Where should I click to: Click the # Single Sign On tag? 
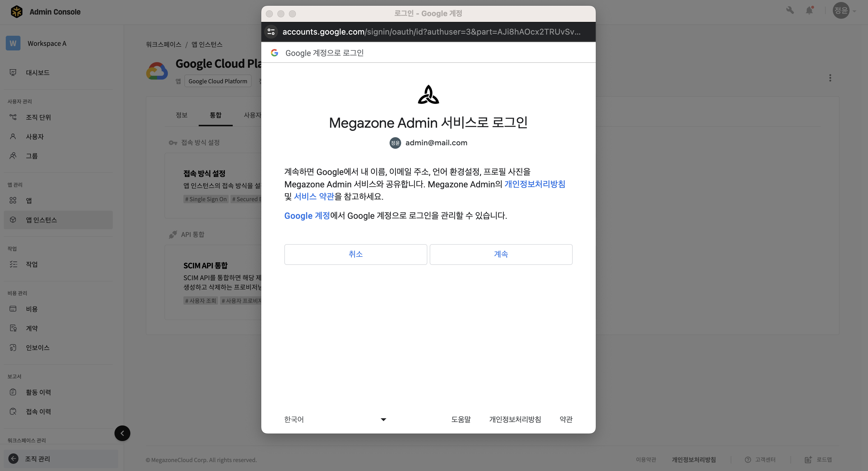(x=206, y=199)
